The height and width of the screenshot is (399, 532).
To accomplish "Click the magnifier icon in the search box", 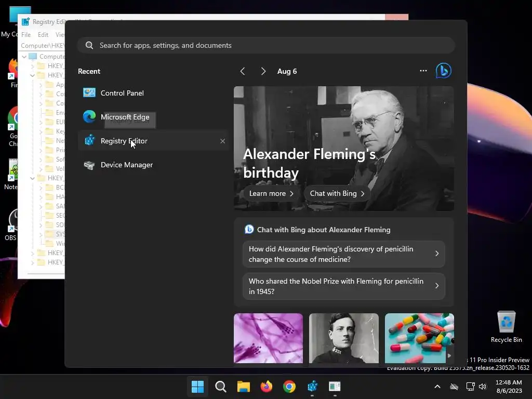I will 89,45.
